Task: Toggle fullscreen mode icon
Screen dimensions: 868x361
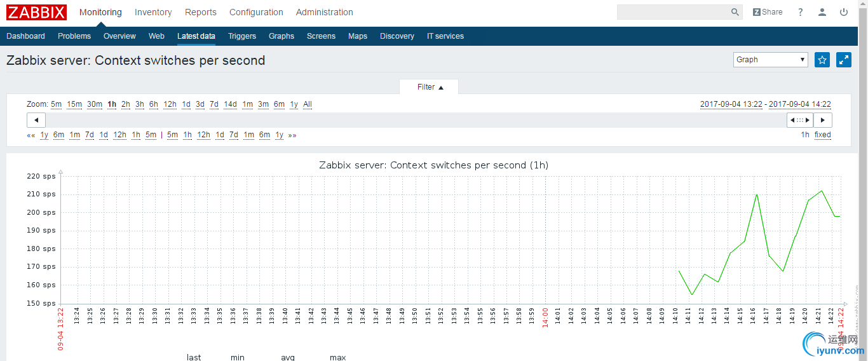Action: coord(844,60)
